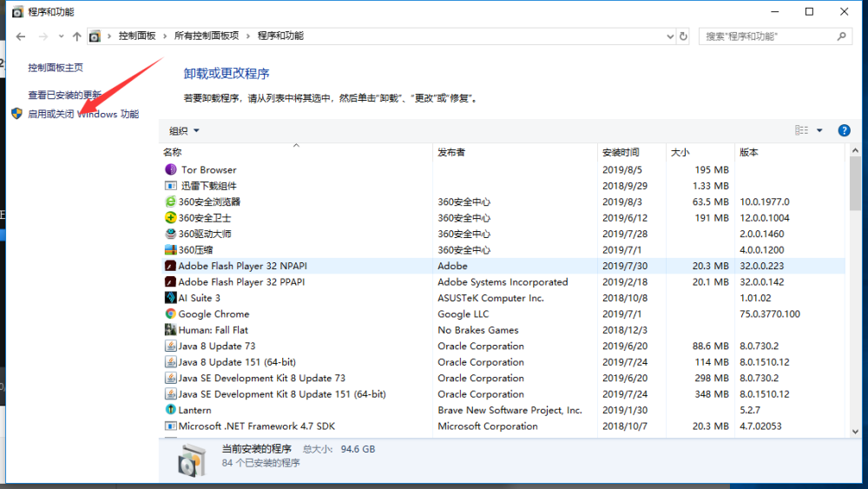Image resolution: width=868 pixels, height=489 pixels.
Task: Click publisher ASUSTeK Computer Inc.
Action: point(490,298)
